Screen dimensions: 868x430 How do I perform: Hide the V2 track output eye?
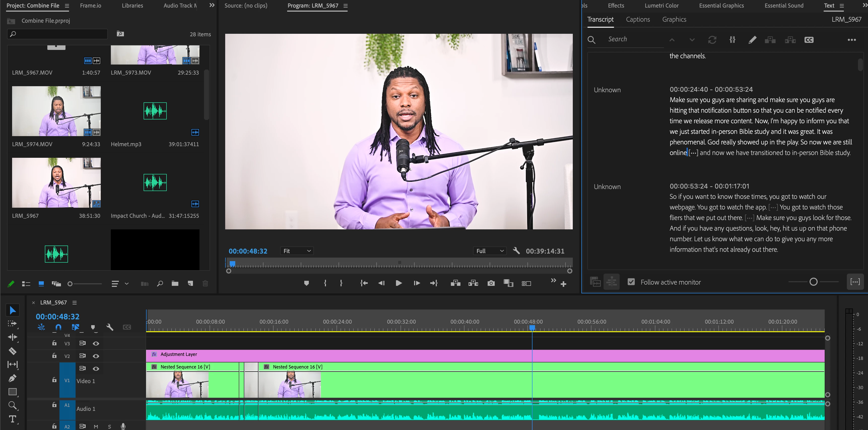pyautogui.click(x=96, y=356)
